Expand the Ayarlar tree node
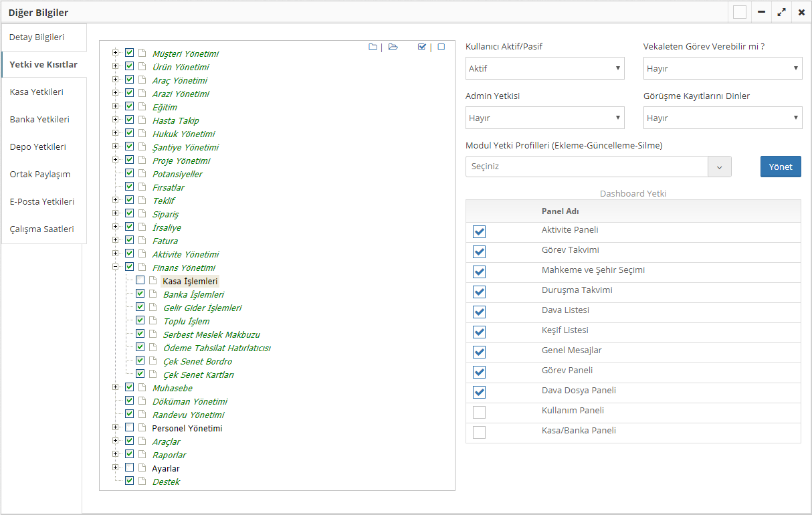The height and width of the screenshot is (515, 812). point(116,468)
